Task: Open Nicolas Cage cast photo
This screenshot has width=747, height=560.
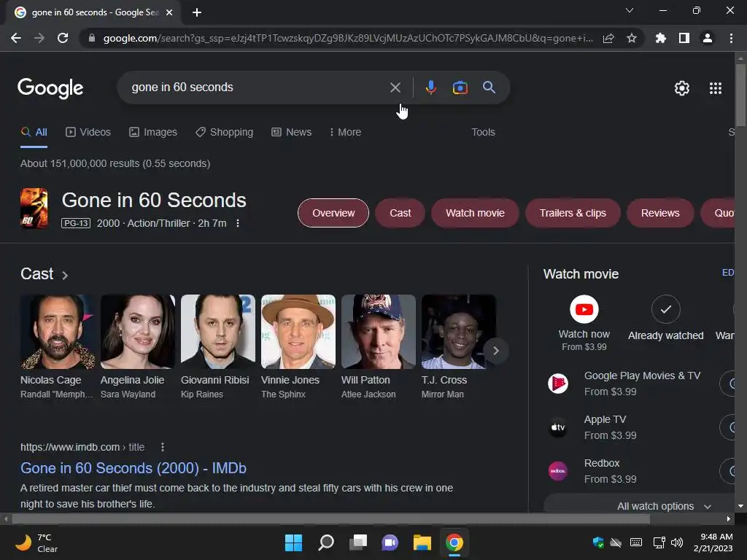Action: (x=58, y=332)
